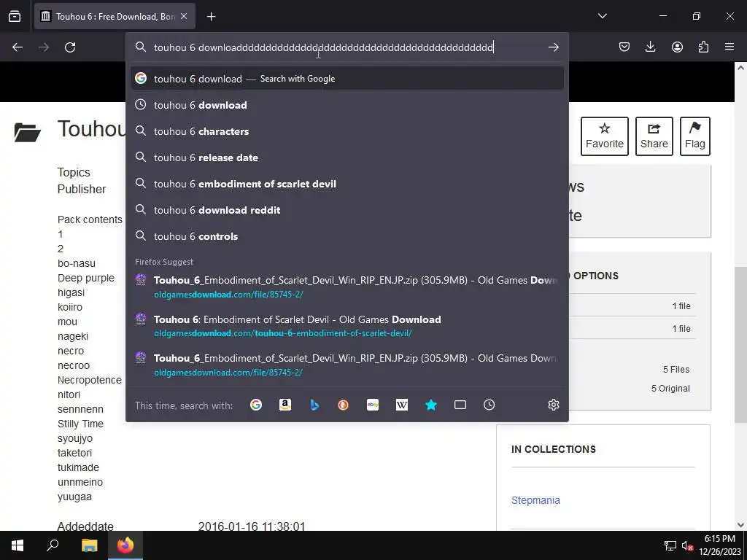The image size is (747, 560).
Task: Click the page's vertical scrollbar thumb
Action: (740, 344)
